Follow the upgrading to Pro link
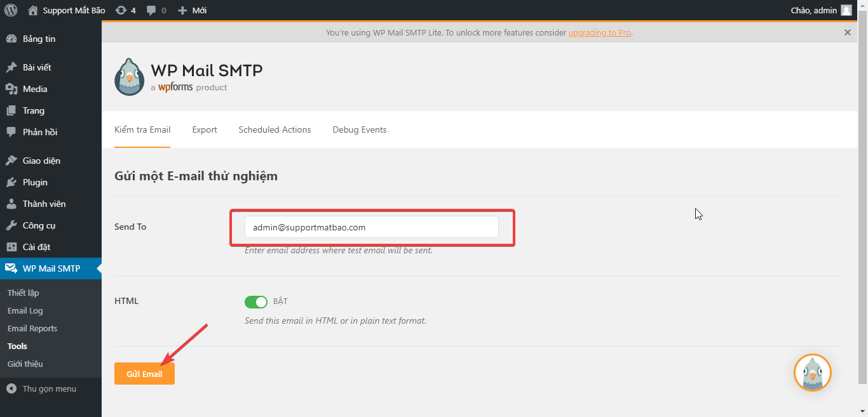Image resolution: width=868 pixels, height=417 pixels. (599, 32)
